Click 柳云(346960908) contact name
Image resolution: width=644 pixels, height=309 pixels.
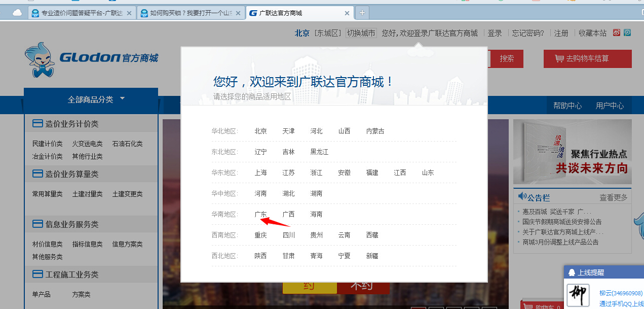621,293
